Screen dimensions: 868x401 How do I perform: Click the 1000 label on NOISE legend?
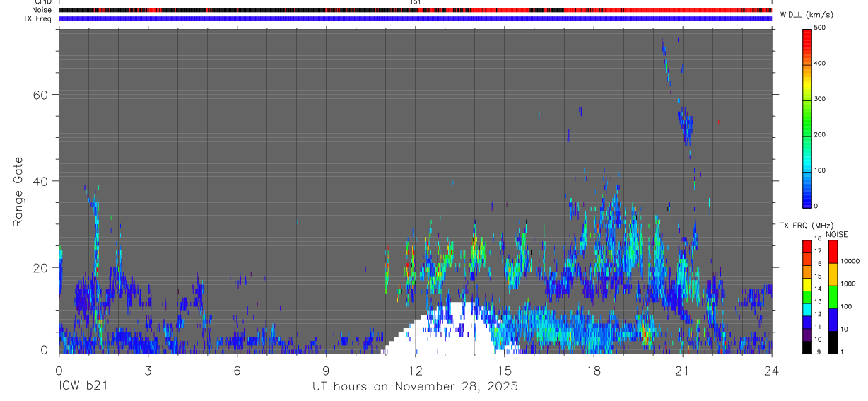point(848,284)
